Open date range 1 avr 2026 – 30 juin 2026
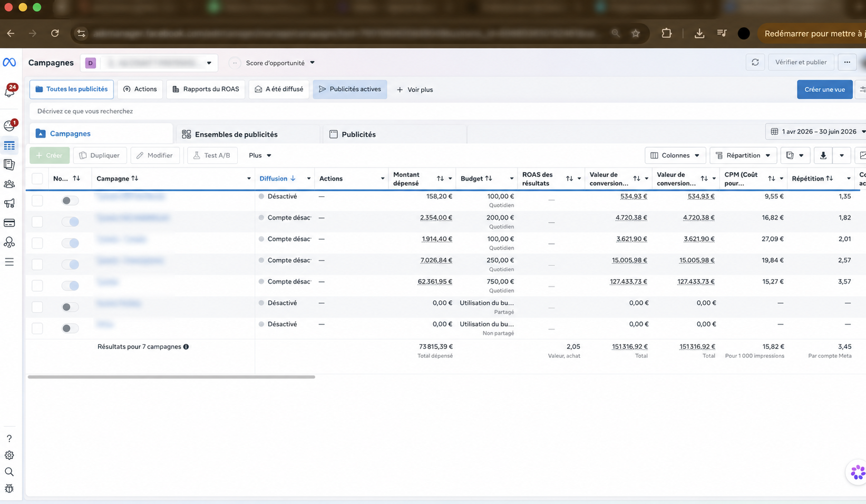This screenshot has width=866, height=504. point(817,132)
